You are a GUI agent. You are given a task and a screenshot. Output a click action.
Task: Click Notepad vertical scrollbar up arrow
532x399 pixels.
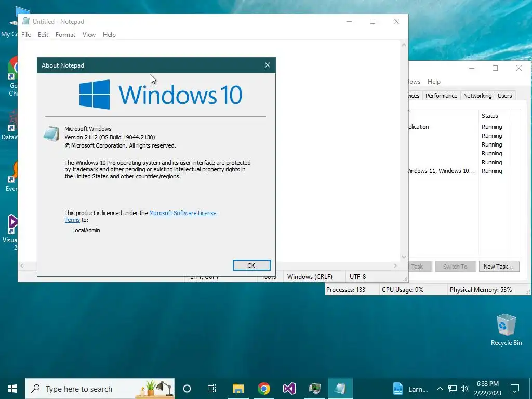coord(404,45)
